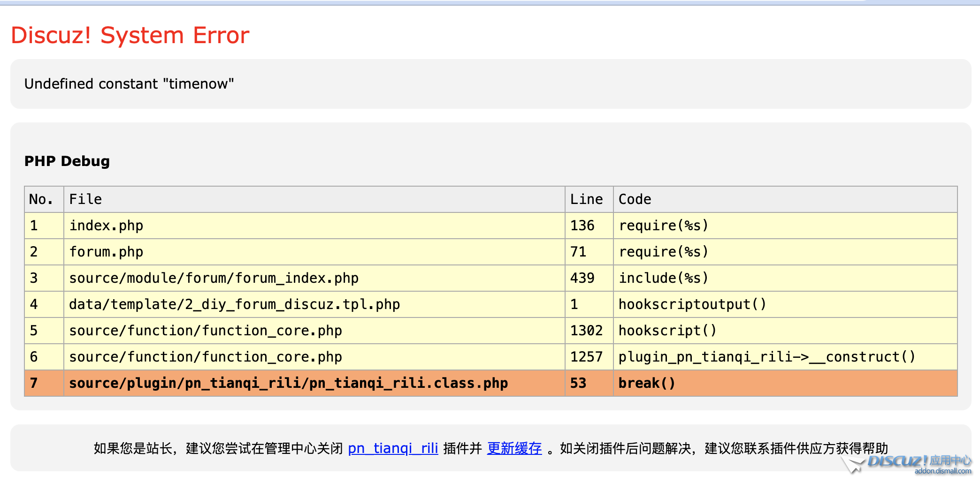Click the plugin_pn_tianqi_rili->__construct() code cell
Viewport: 980px width, 483px height.
click(766, 357)
